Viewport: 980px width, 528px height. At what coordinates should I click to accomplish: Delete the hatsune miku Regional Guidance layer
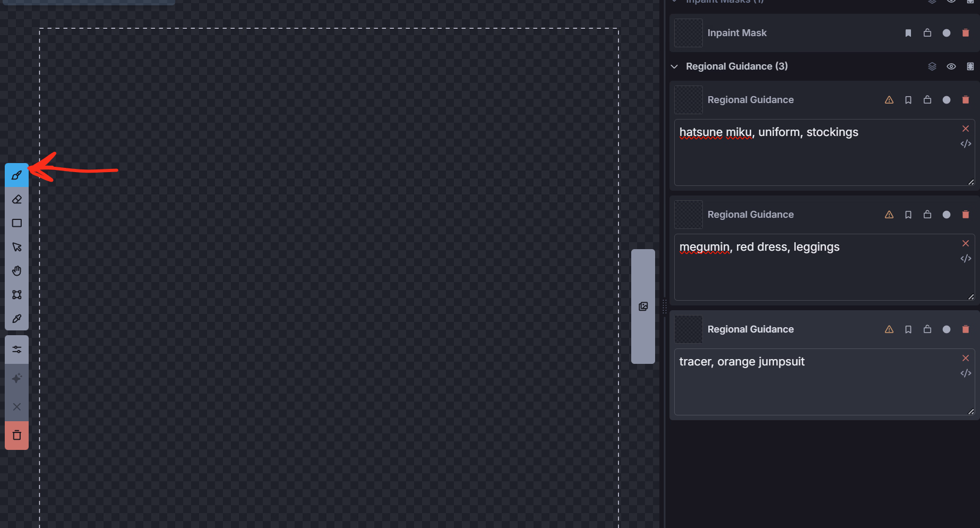(x=966, y=100)
